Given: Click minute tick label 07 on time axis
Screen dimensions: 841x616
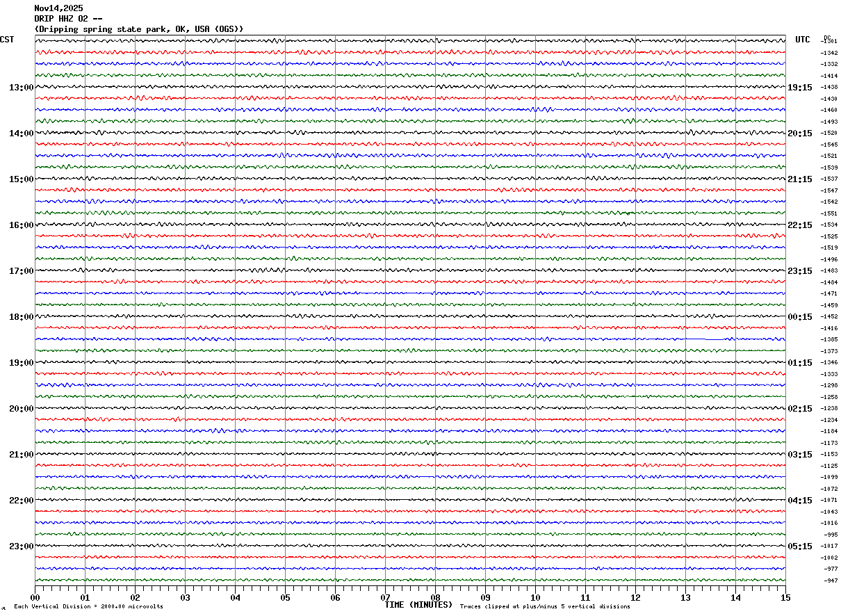Looking at the screenshot, I should (385, 597).
